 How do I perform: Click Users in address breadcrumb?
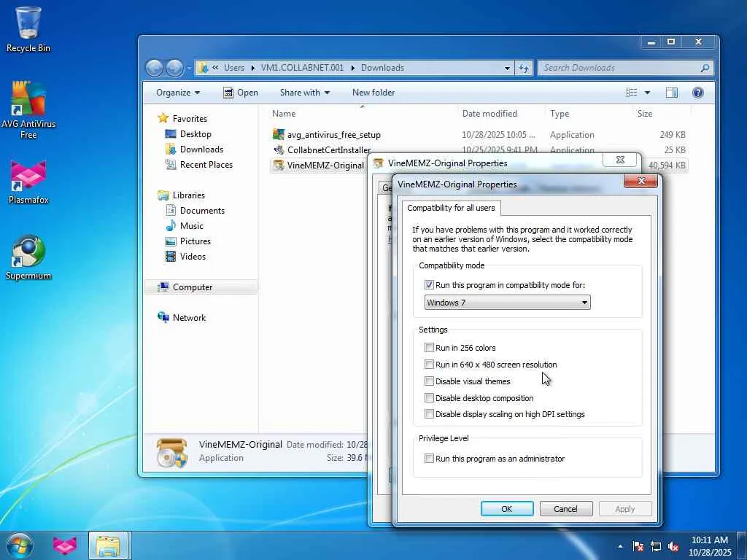pos(234,68)
